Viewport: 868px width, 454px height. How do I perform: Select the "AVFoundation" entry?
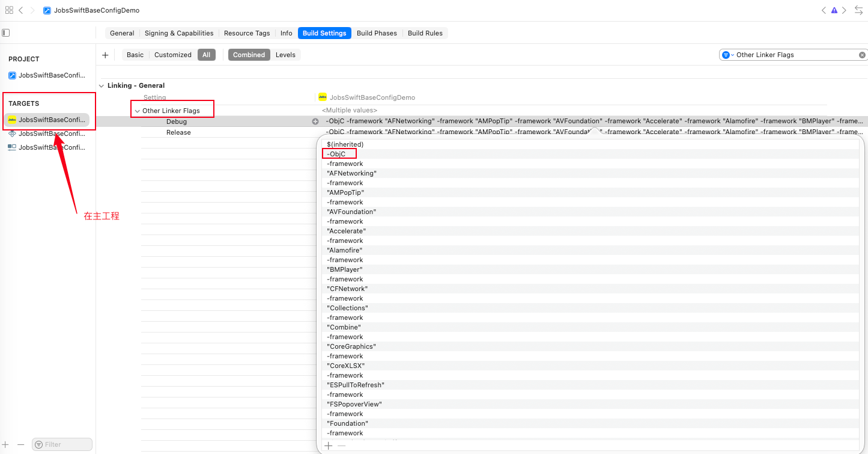[x=351, y=212]
